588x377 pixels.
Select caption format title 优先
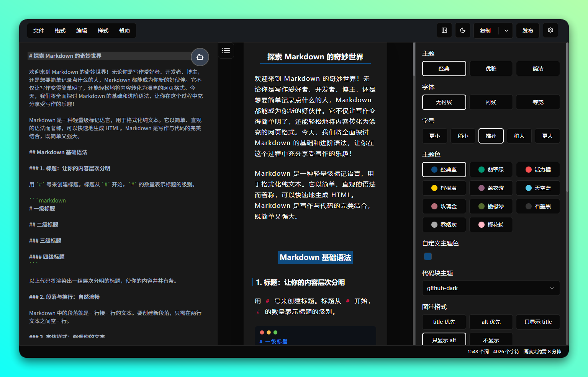[444, 322]
